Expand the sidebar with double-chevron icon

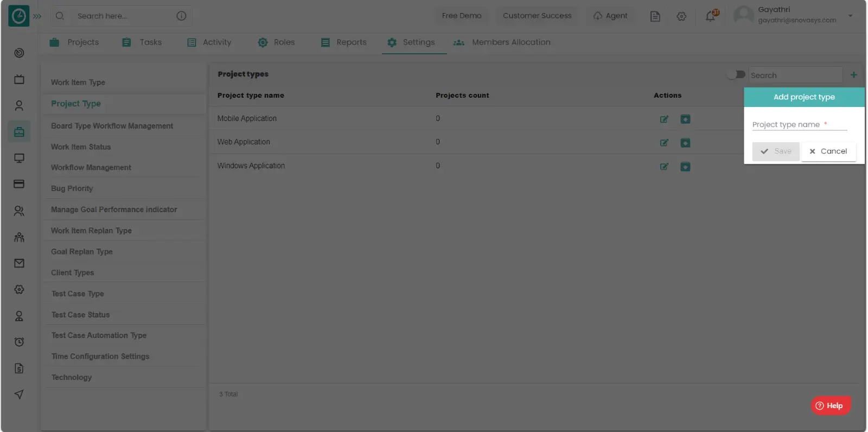37,16
